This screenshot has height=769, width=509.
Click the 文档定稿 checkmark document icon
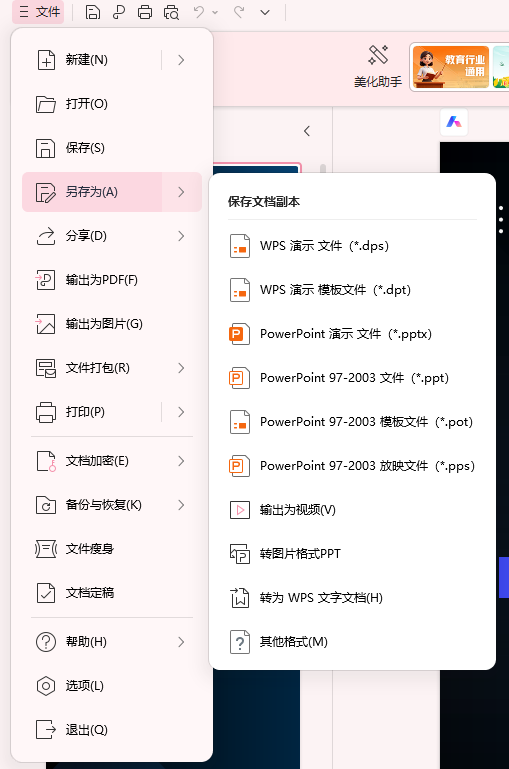point(46,593)
